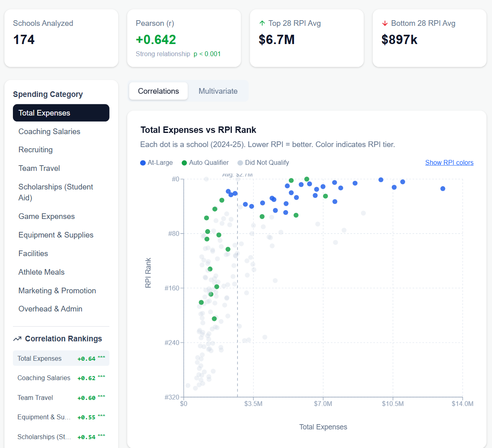The image size is (492, 448).
Task: Click Total Expenses ranking row with +0.64
Action: pos(61,359)
